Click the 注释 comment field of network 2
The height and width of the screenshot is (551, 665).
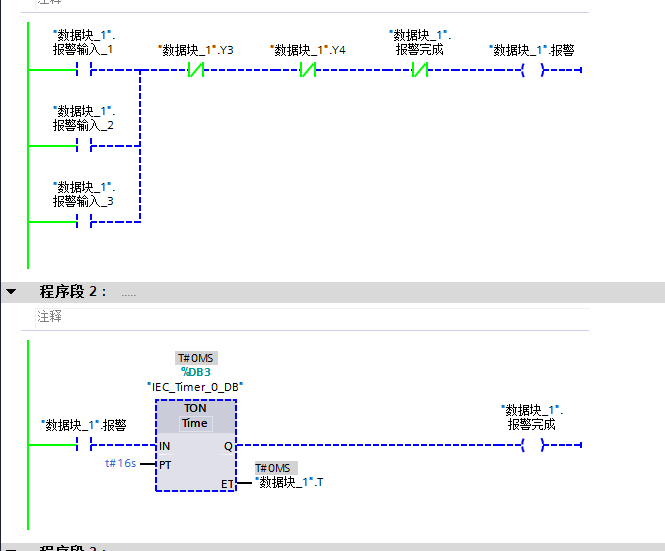(x=50, y=316)
